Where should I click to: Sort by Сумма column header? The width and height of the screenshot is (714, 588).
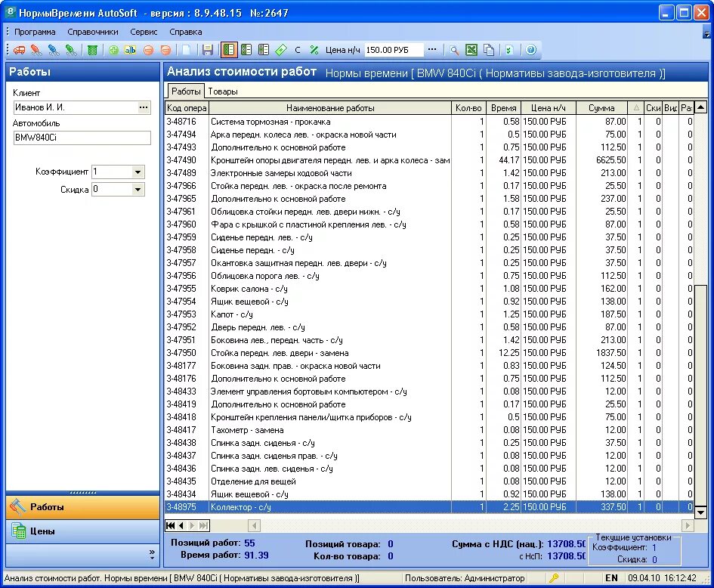(x=601, y=108)
